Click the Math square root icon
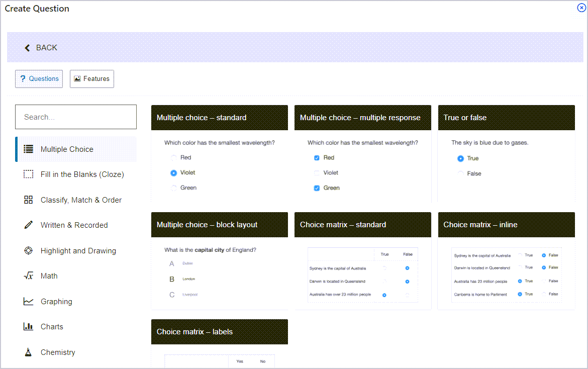Viewport: 588px width, 369px height. tap(29, 276)
